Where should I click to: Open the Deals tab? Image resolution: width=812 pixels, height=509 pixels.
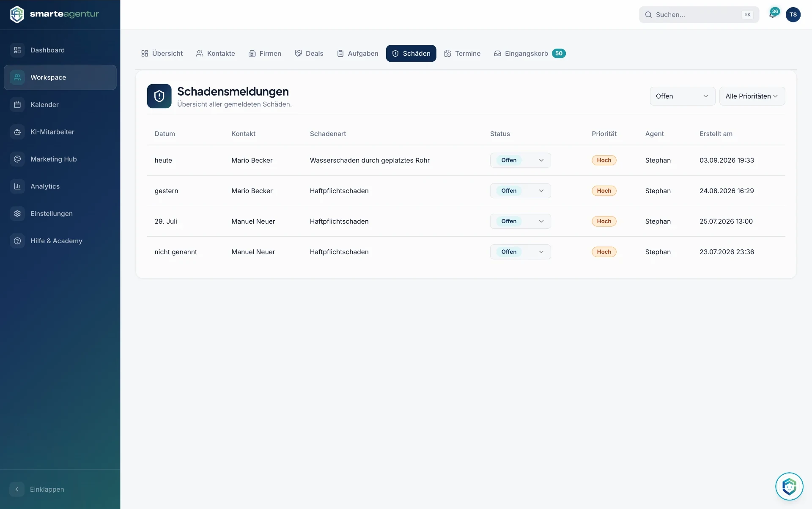point(309,53)
